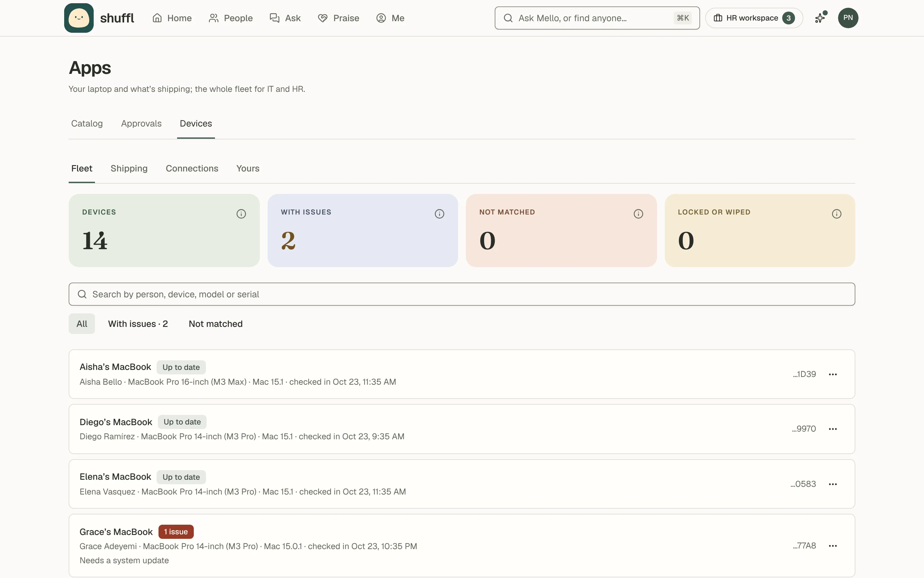Open Elena's MacBook device row
Screen dimensions: 924x578
pos(462,484)
